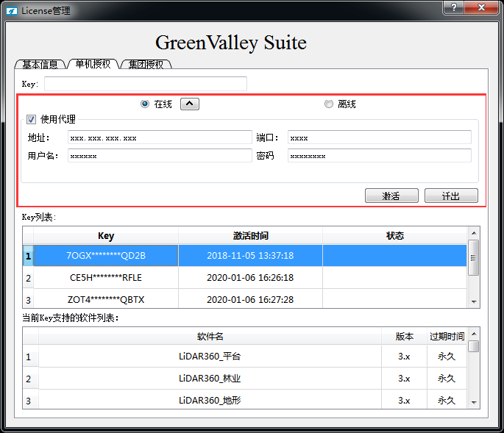Select key 7OGX********QD2B
The image size is (504, 433).
point(106,255)
